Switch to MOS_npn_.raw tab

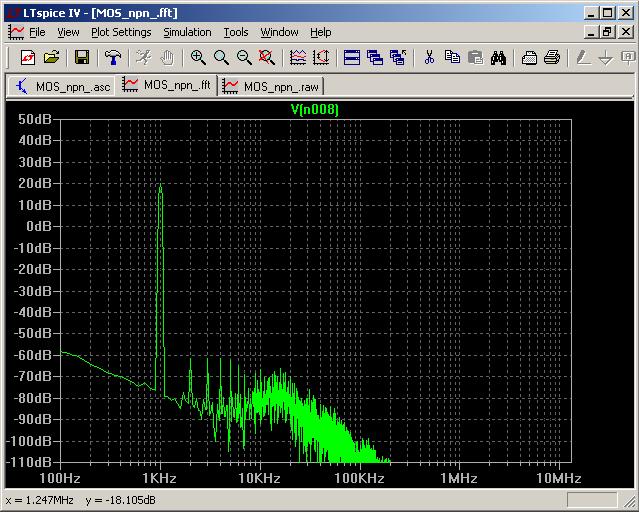(271, 86)
